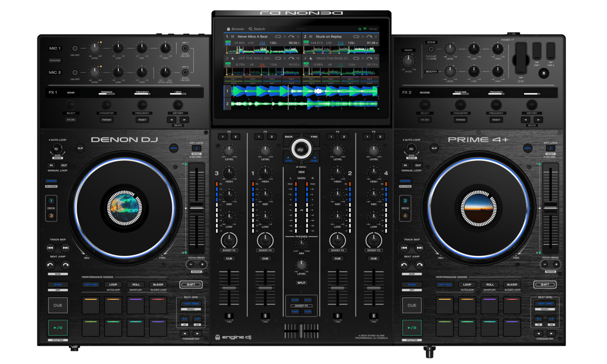The width and height of the screenshot is (607, 364).
Task: Enable the FILTER sweep FX button
Action: coord(295,300)
